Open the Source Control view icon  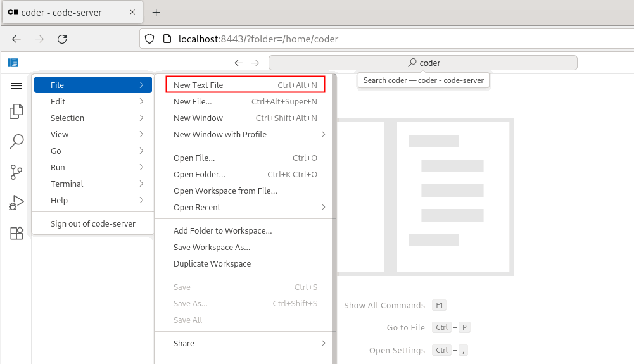pos(16,172)
